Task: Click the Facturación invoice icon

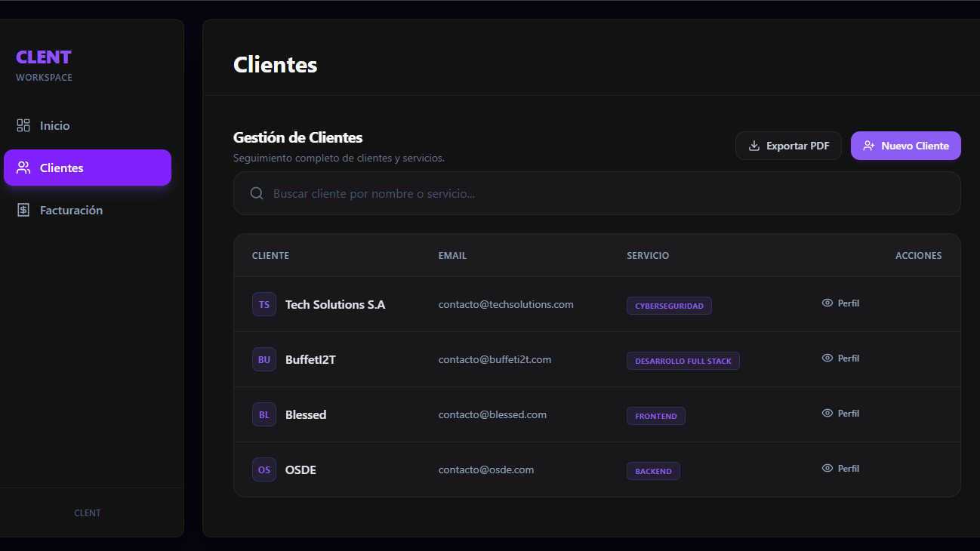Action: pyautogui.click(x=23, y=211)
